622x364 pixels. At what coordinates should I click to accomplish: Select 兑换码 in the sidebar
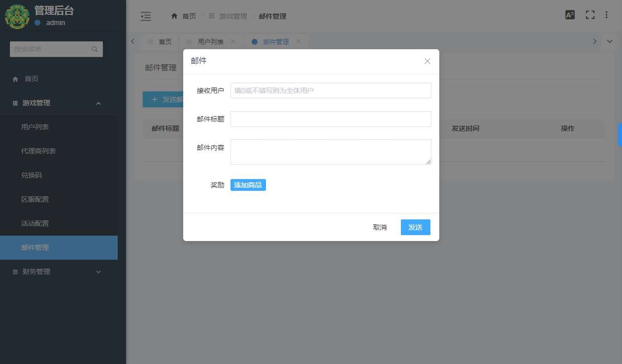(x=31, y=175)
